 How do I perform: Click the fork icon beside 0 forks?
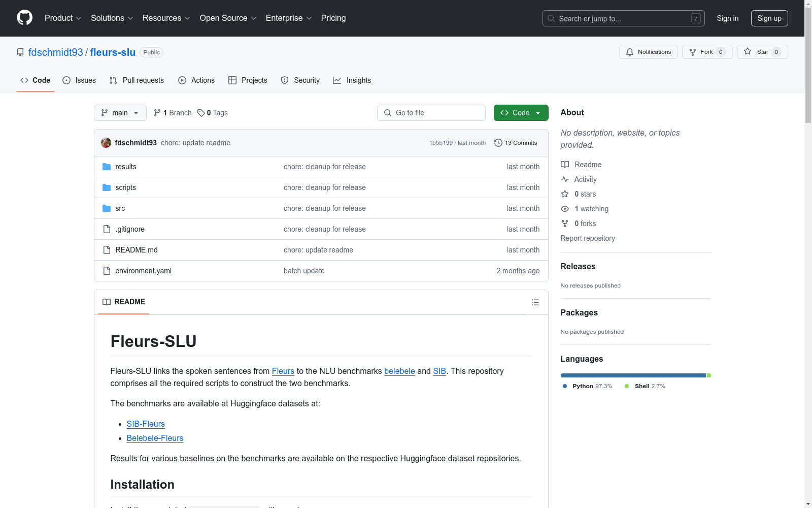point(565,224)
